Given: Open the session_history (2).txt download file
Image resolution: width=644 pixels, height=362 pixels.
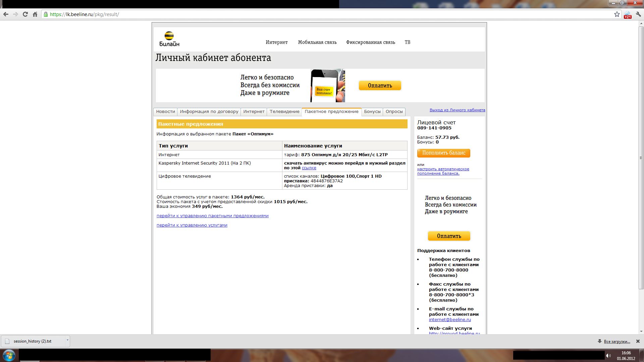Looking at the screenshot, I should 33,341.
